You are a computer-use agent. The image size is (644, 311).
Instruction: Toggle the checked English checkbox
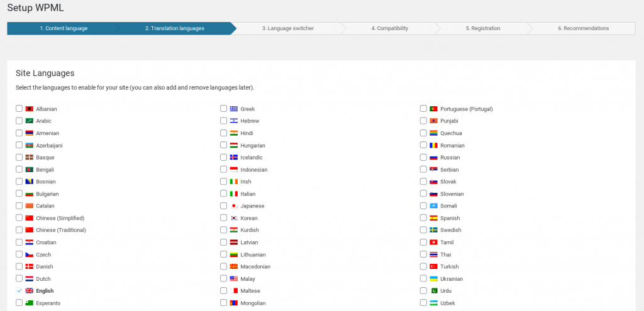(19, 290)
